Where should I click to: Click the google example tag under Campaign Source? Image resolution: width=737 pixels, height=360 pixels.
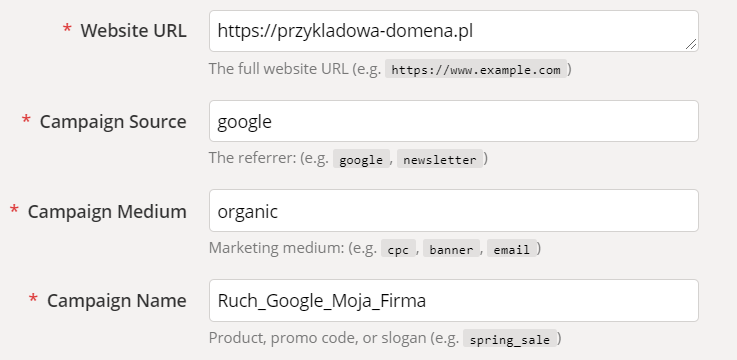pyautogui.click(x=361, y=159)
